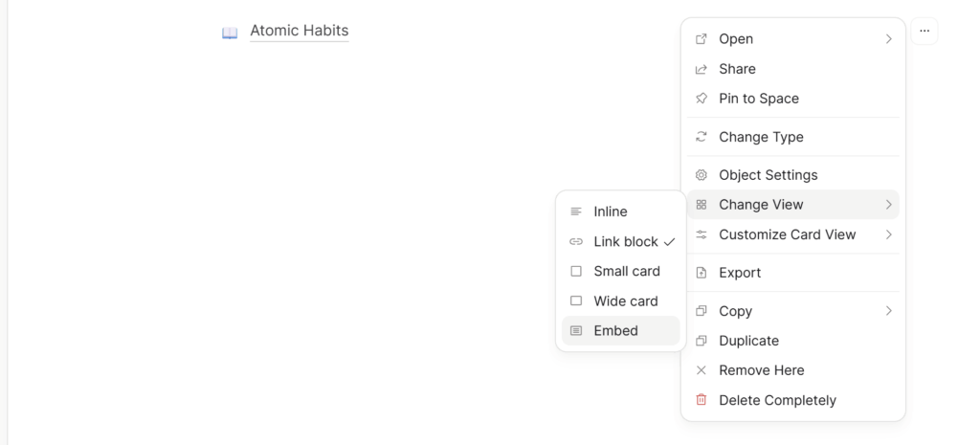Click the Share arrow icon
The width and height of the screenshot is (980, 445).
(x=702, y=69)
